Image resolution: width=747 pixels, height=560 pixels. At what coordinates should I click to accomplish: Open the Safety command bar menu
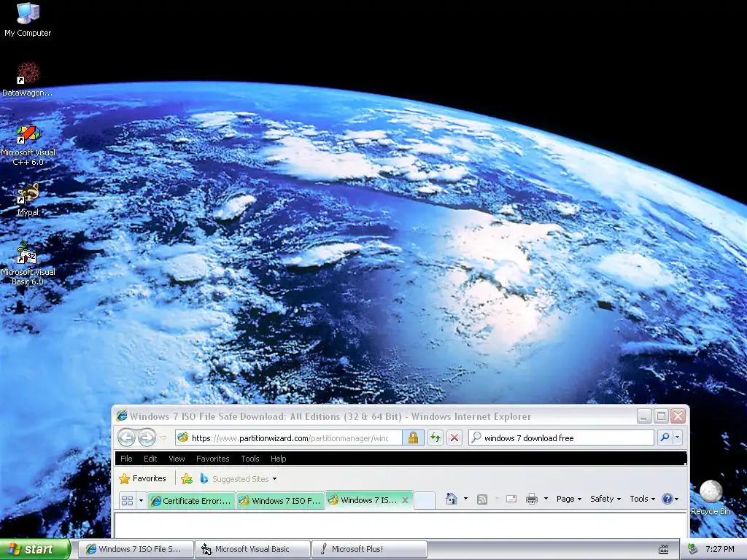pos(605,499)
